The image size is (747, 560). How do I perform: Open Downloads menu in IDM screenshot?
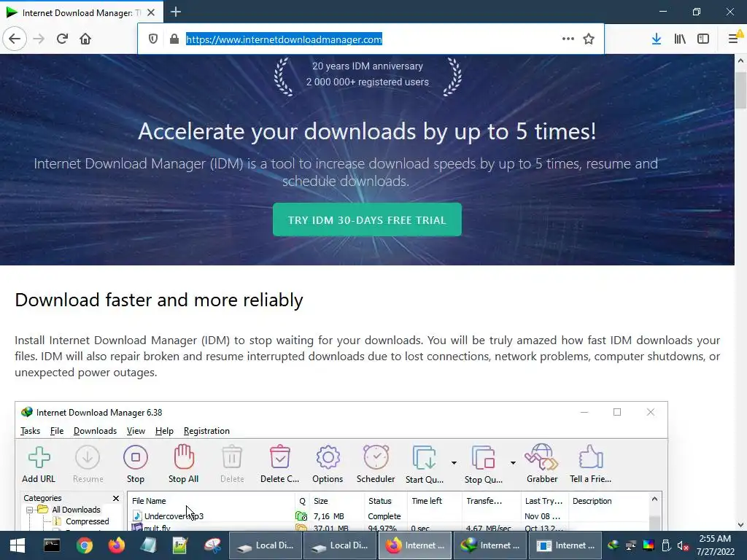click(x=96, y=431)
